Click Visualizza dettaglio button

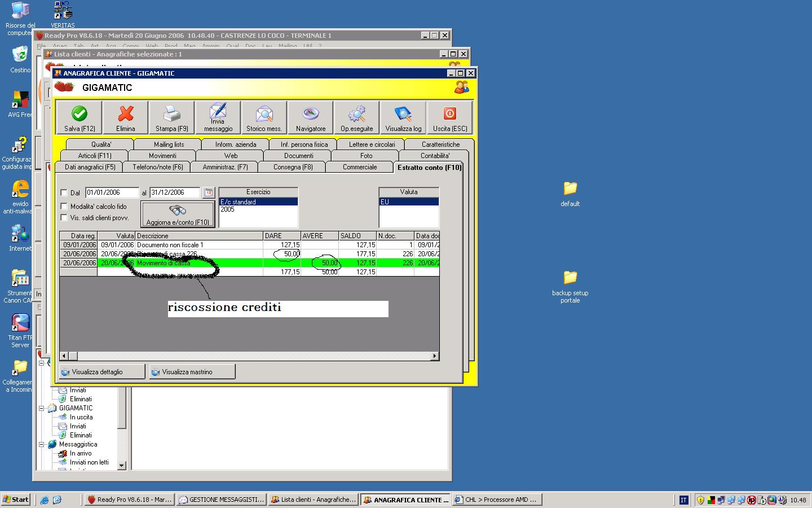pyautogui.click(x=102, y=372)
